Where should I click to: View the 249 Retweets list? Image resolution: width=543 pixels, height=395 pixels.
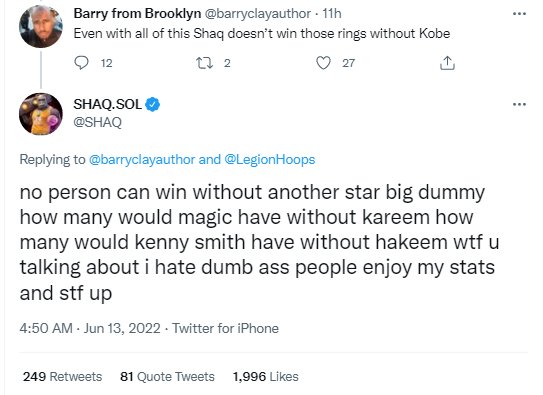tap(62, 377)
